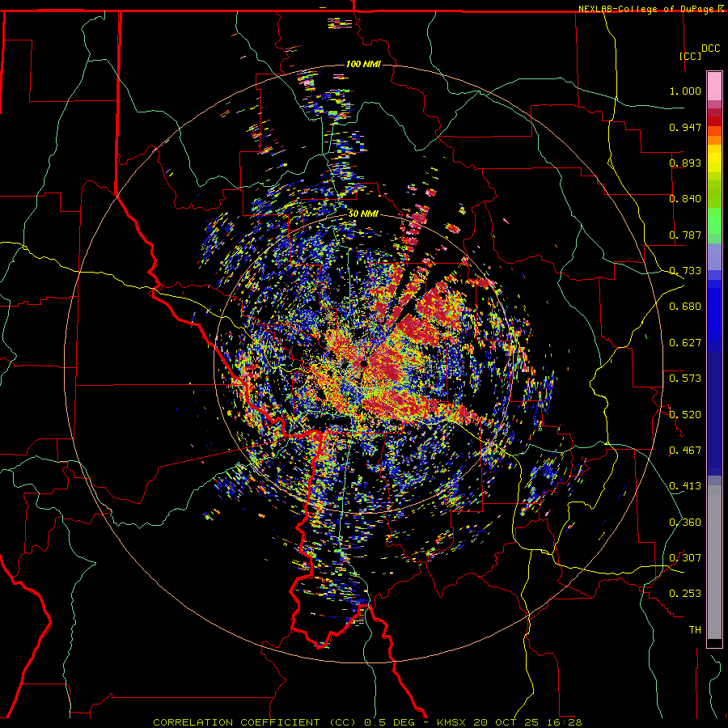The width and height of the screenshot is (728, 728).
Task: Click the 0.840 legend value
Action: coord(685,199)
